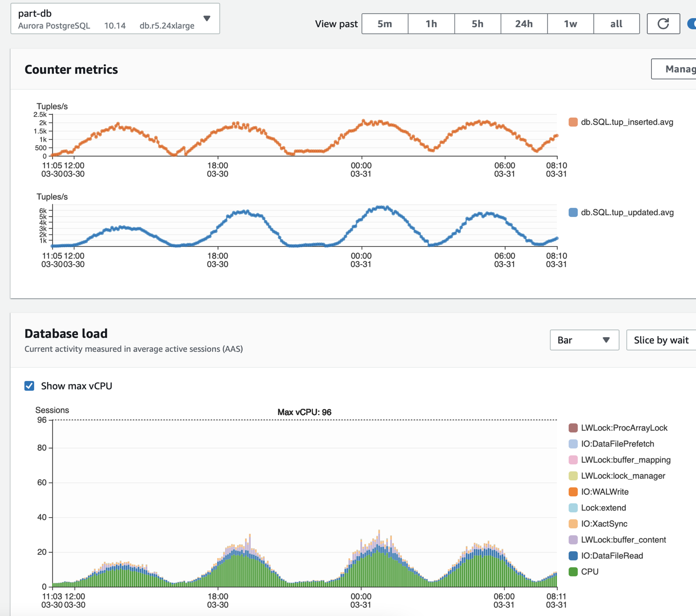Click the IO:DataFileRead legend swatch
Viewport: 696px width, 616px height.
573,556
